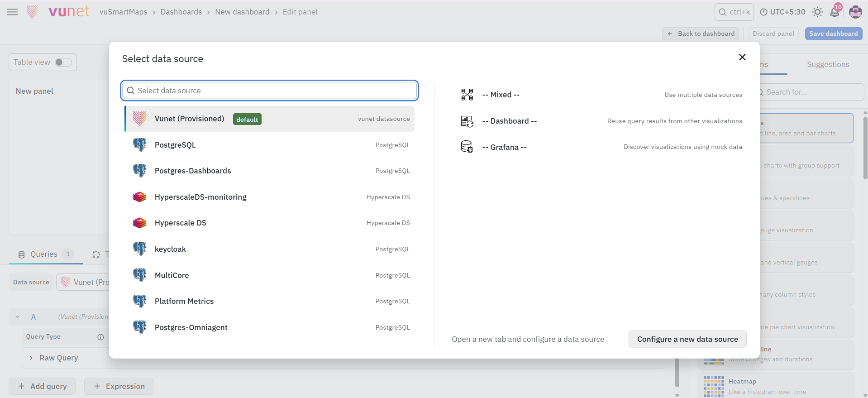Click Discard panel button
This screenshot has width=868, height=398.
[773, 34]
